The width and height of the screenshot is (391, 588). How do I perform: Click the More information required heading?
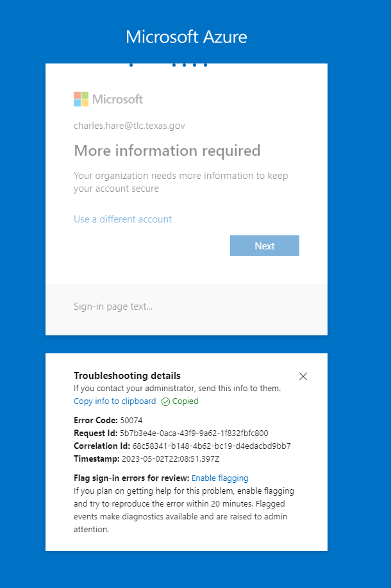167,151
